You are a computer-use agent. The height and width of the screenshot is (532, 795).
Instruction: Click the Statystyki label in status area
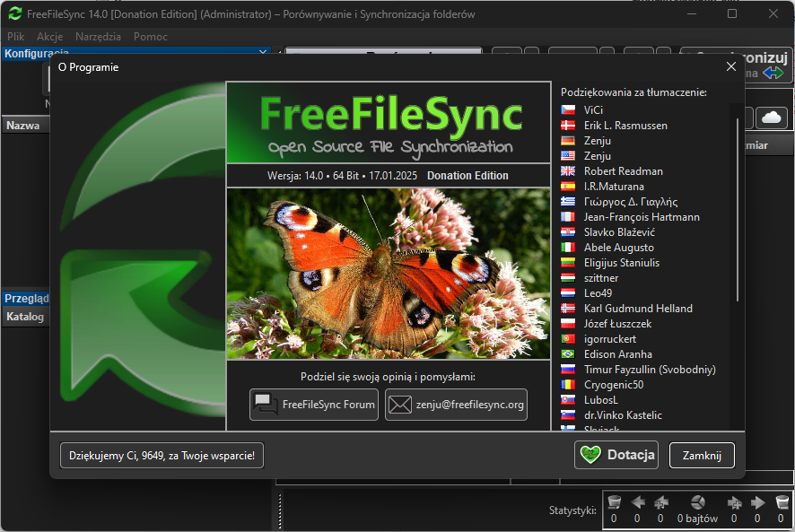pyautogui.click(x=572, y=510)
